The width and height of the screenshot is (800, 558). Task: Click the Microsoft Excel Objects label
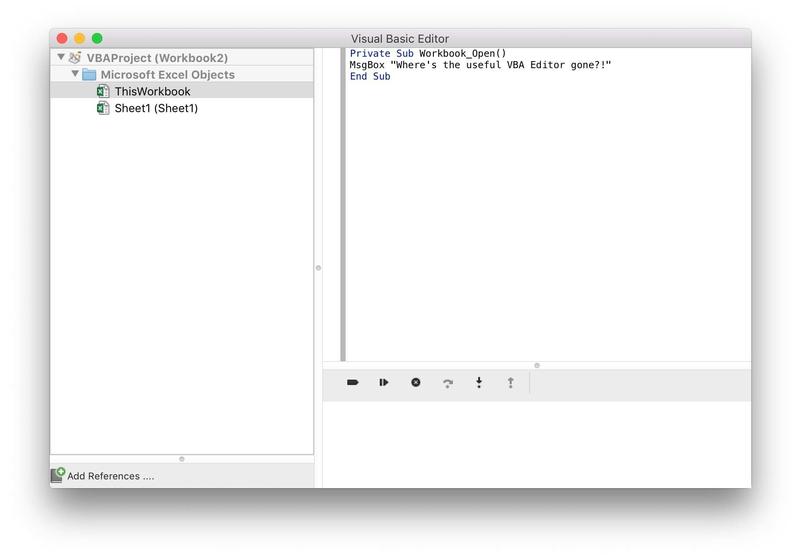coord(167,74)
